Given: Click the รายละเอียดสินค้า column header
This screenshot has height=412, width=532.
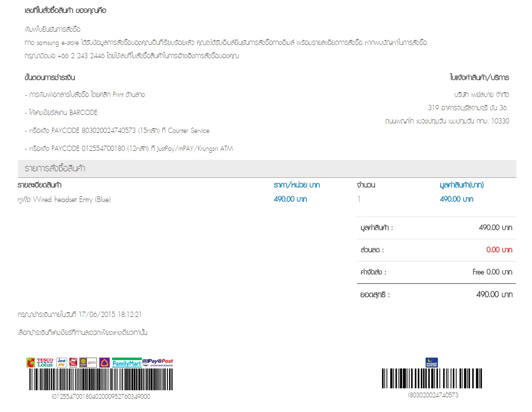Looking at the screenshot, I should pyautogui.click(x=39, y=185).
